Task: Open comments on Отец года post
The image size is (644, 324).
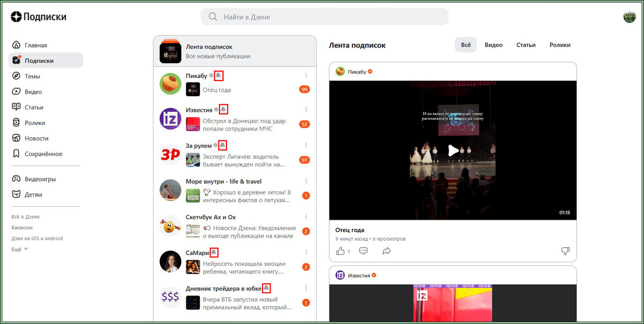Action: point(363,251)
